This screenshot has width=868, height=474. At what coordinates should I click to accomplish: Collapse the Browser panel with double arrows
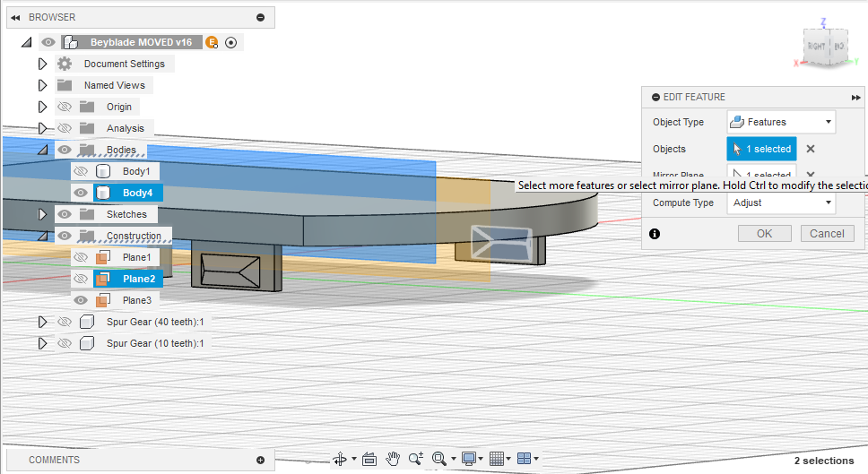click(15, 18)
